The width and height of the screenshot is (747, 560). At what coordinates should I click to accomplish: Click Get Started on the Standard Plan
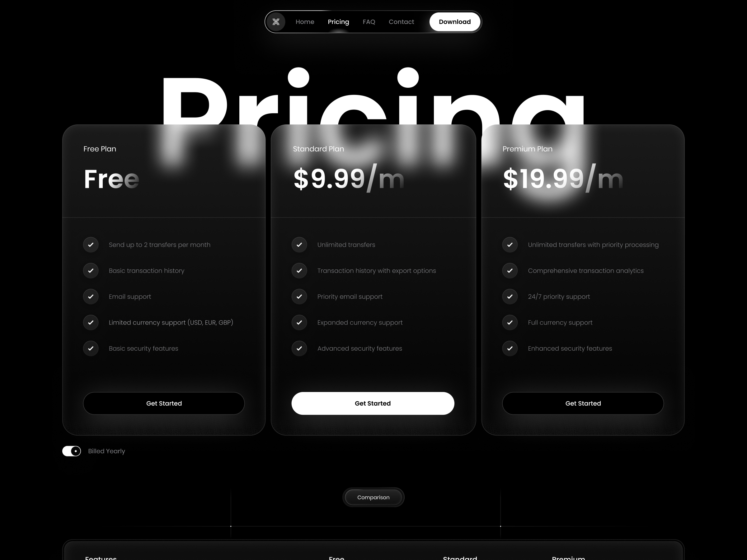[x=373, y=403]
